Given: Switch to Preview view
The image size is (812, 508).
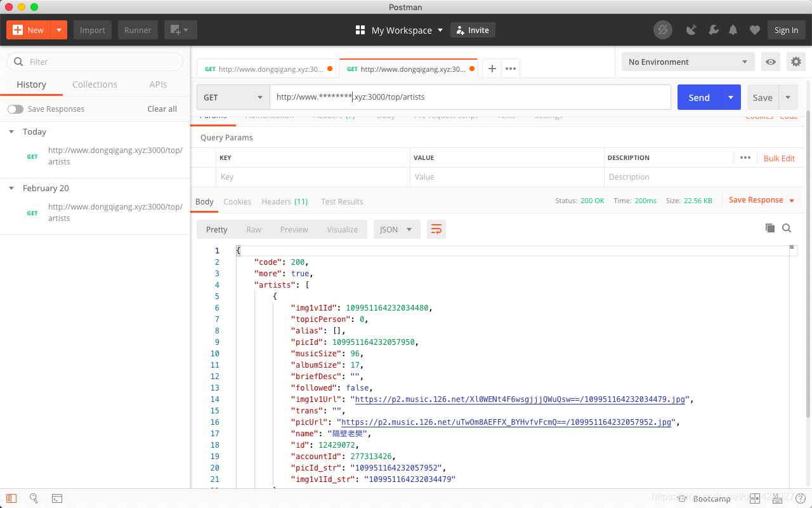Looking at the screenshot, I should click(x=294, y=229).
